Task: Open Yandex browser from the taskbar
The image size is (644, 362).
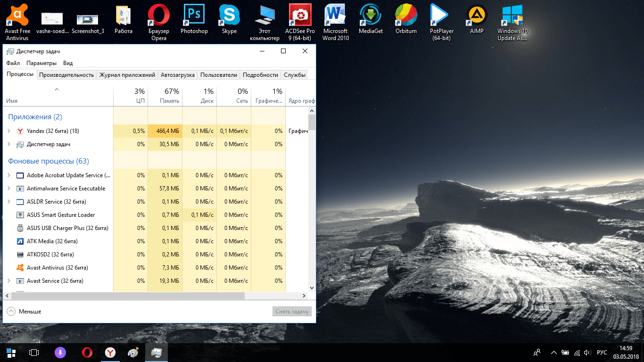Action: click(x=109, y=352)
